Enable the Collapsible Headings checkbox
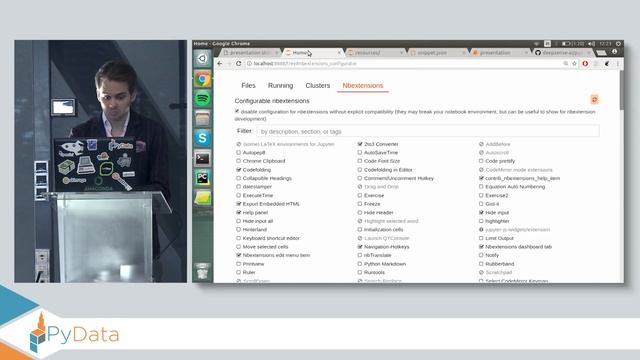Screen dimensions: 640x360 pos(238,178)
